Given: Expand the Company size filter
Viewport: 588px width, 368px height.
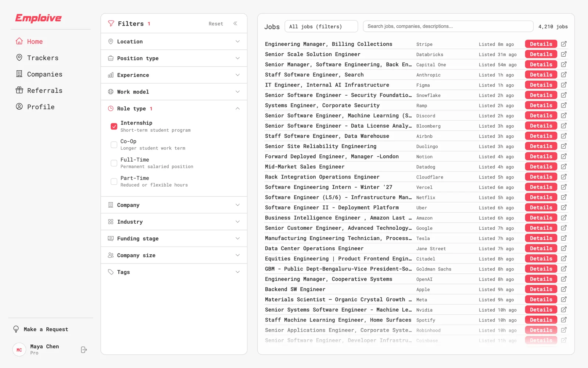Looking at the screenshot, I should coord(174,255).
